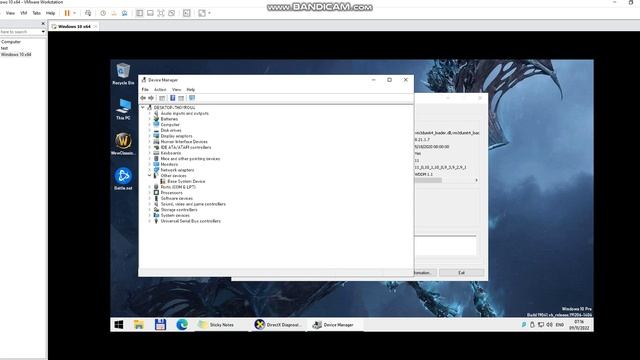The image size is (640, 360).
Task: Switch to DirectX Diagnostic taskbar button
Action: pos(278,325)
